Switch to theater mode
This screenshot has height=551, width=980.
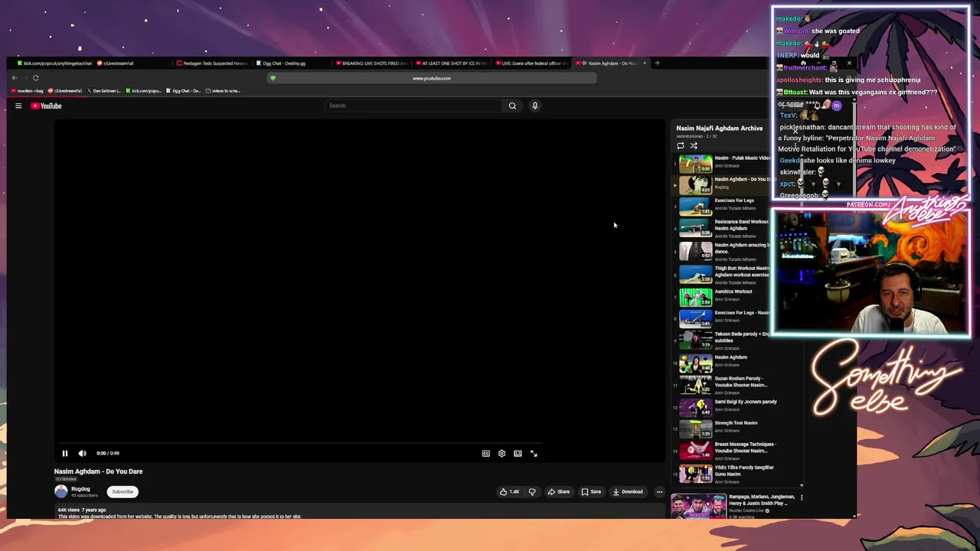pyautogui.click(x=518, y=453)
